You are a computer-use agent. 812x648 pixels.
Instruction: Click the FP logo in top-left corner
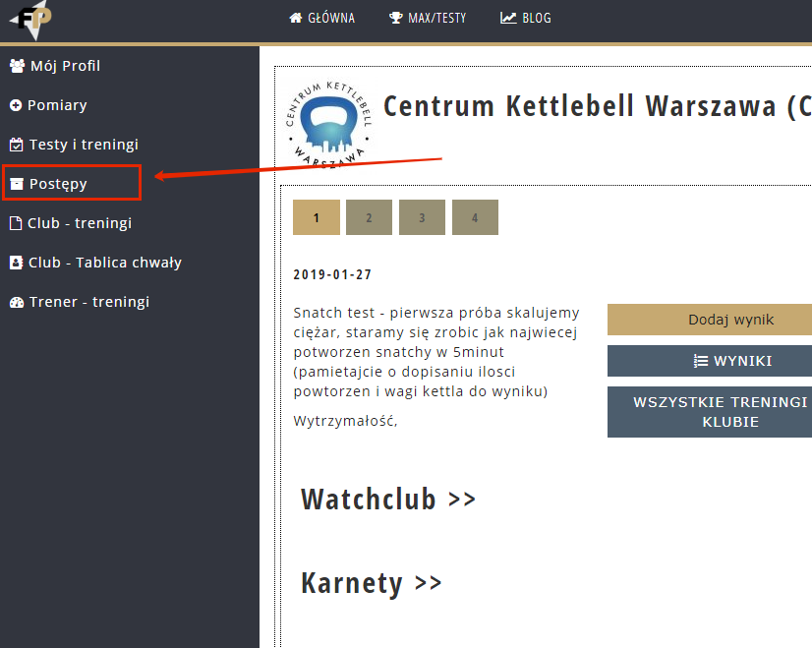[x=28, y=18]
